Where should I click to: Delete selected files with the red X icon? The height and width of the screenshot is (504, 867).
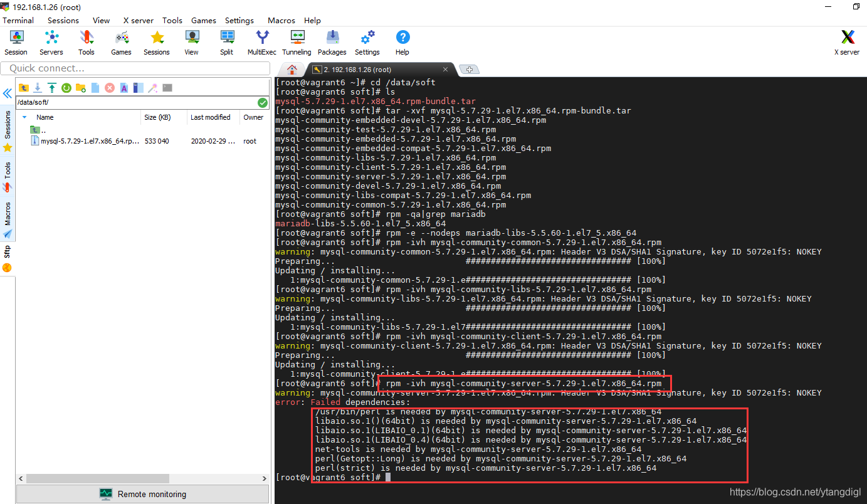click(110, 88)
